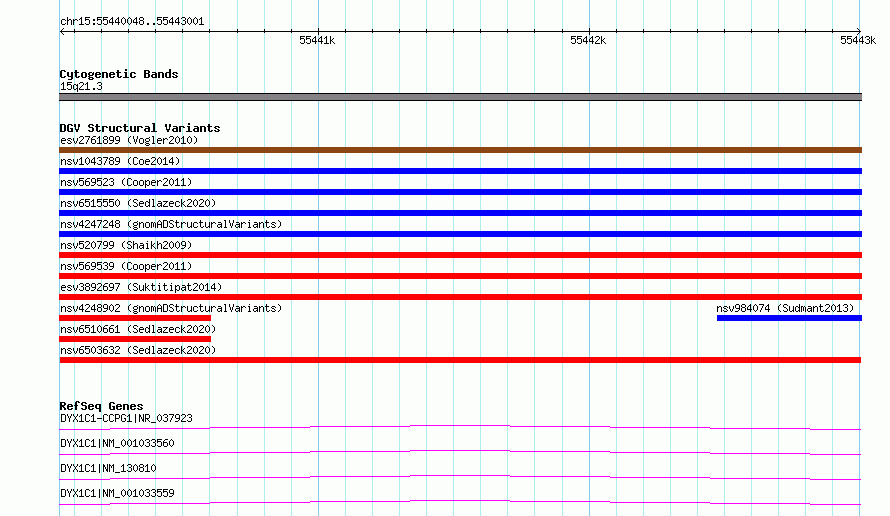Click the magenta NM_130810 transcript line
Screen dimensions: 890x516
click(460, 477)
